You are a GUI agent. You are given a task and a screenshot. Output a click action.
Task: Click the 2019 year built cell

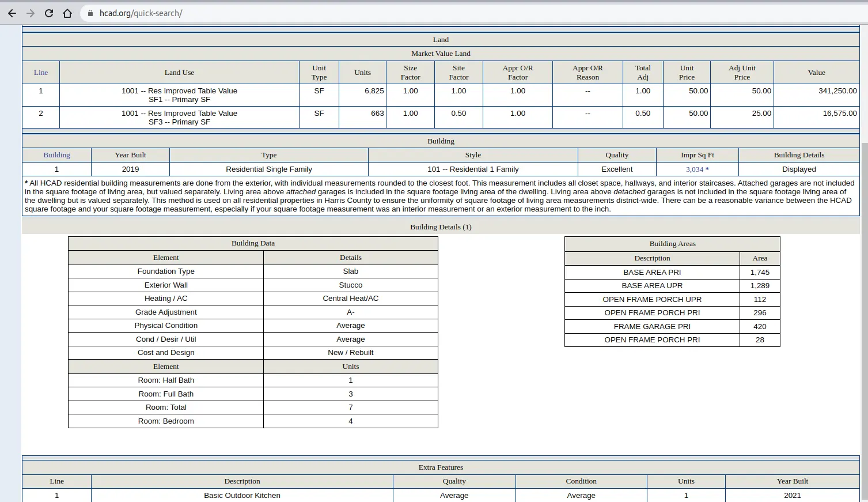pyautogui.click(x=130, y=169)
